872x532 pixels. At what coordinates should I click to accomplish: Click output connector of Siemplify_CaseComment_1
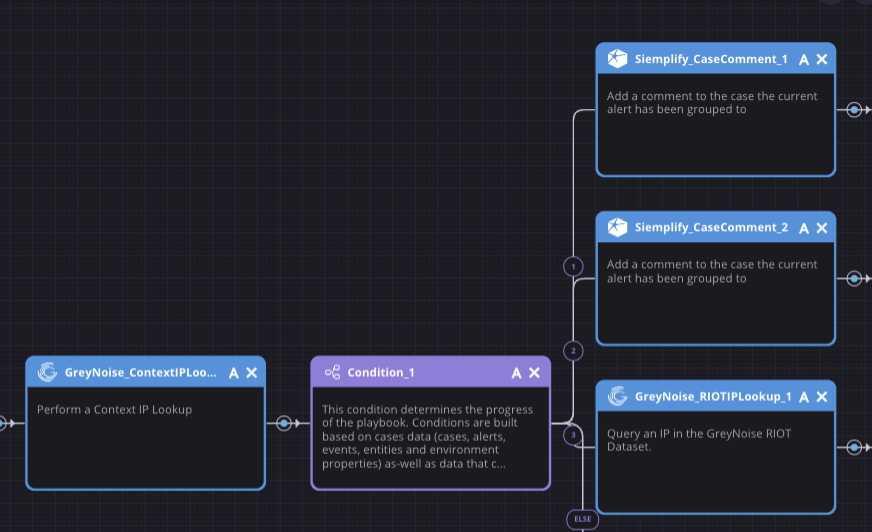click(x=855, y=110)
